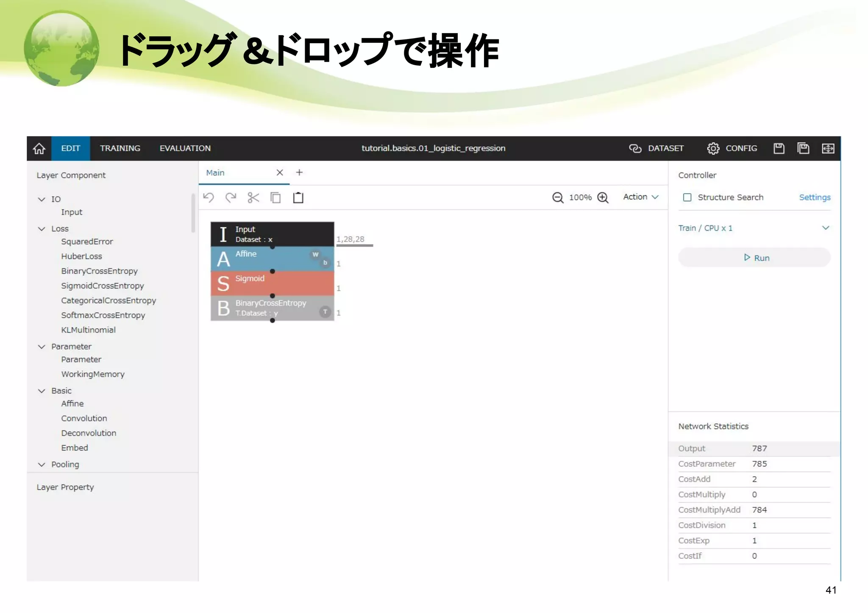The height and width of the screenshot is (613, 868).
Task: Collapse the Loss category in Layer Component
Action: [x=42, y=229]
